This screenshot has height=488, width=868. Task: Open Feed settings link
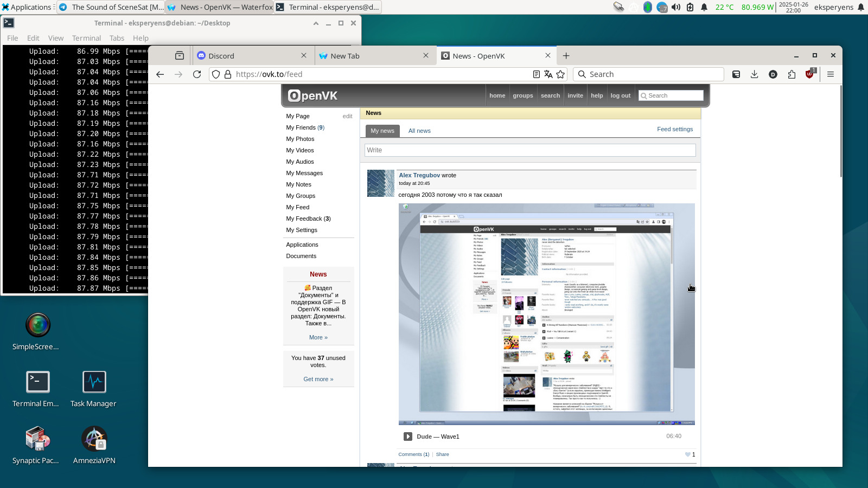pyautogui.click(x=675, y=129)
